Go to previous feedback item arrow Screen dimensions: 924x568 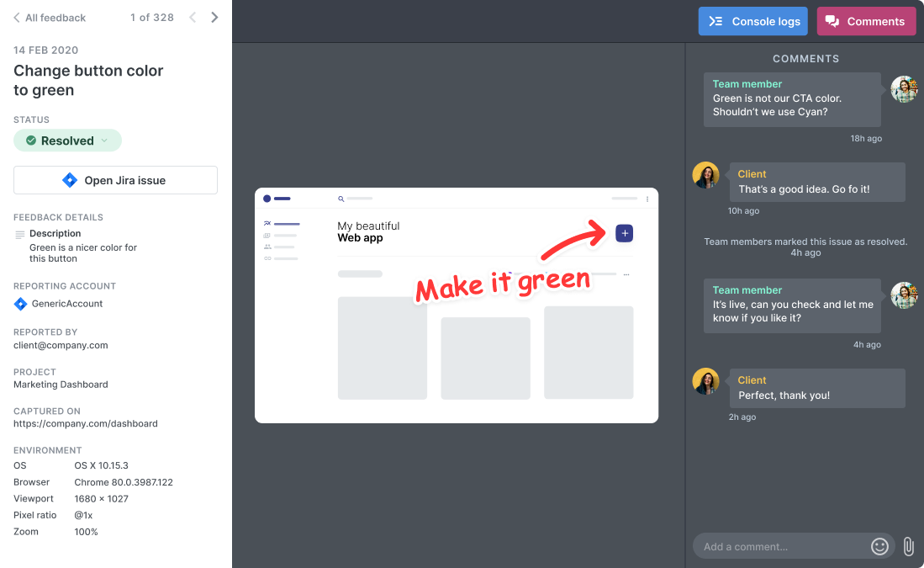(x=193, y=18)
